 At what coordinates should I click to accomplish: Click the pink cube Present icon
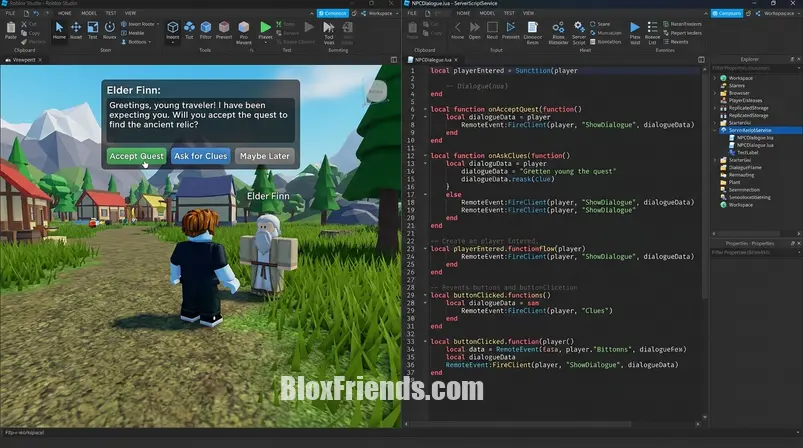(224, 27)
